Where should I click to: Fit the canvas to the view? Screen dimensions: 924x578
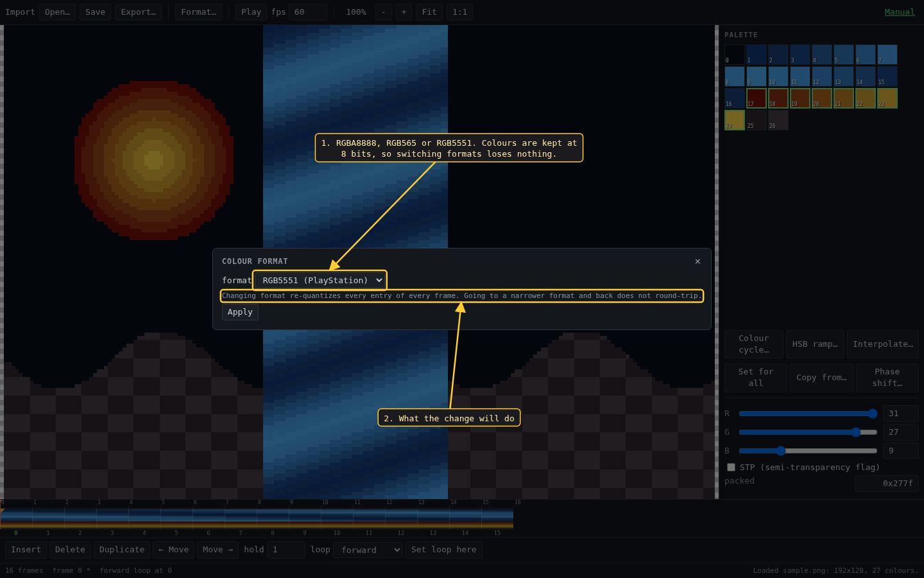click(x=429, y=12)
